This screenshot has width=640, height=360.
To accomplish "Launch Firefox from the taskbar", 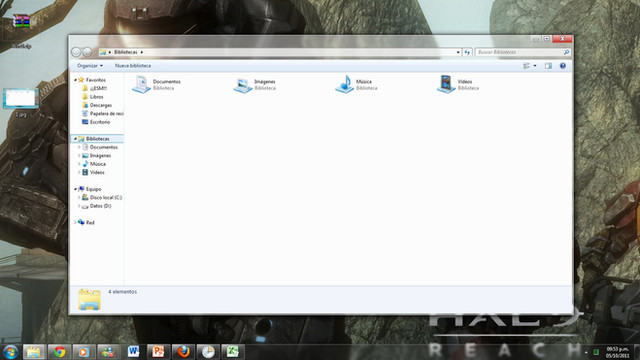I will tap(183, 351).
